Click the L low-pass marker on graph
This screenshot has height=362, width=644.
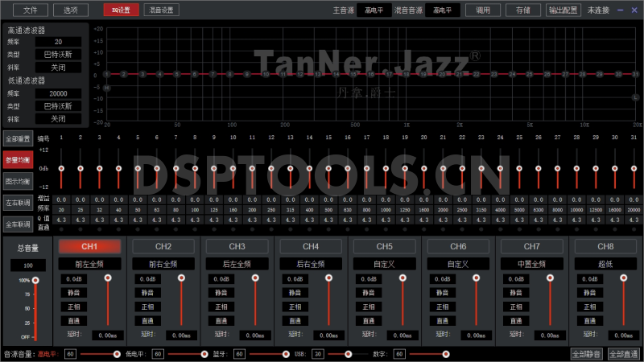pyautogui.click(x=635, y=97)
